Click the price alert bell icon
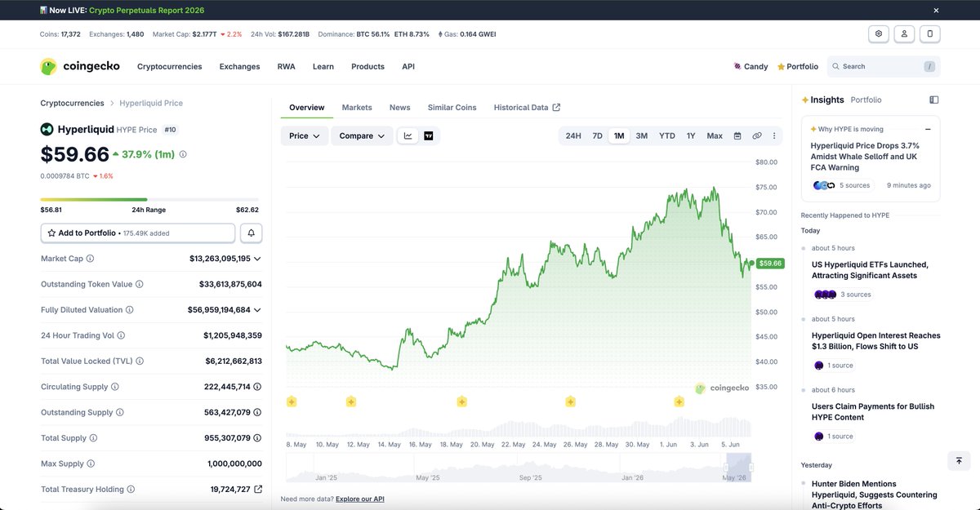 coord(251,233)
